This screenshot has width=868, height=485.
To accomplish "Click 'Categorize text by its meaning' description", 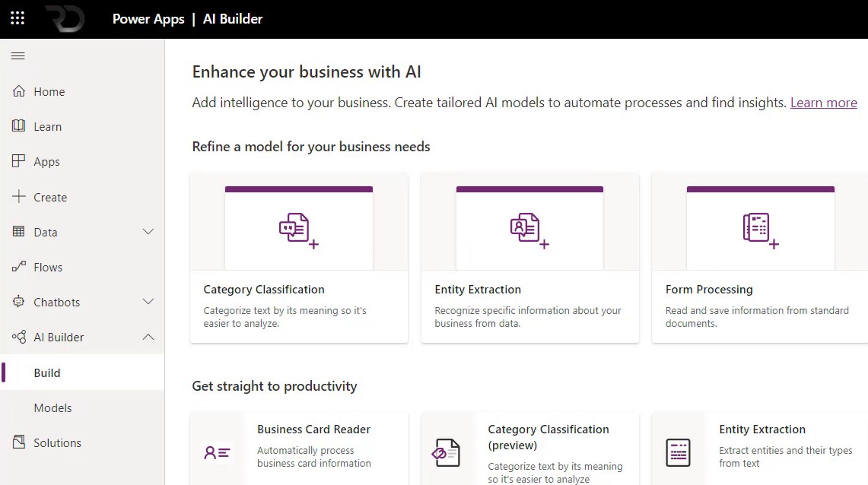I will (285, 317).
